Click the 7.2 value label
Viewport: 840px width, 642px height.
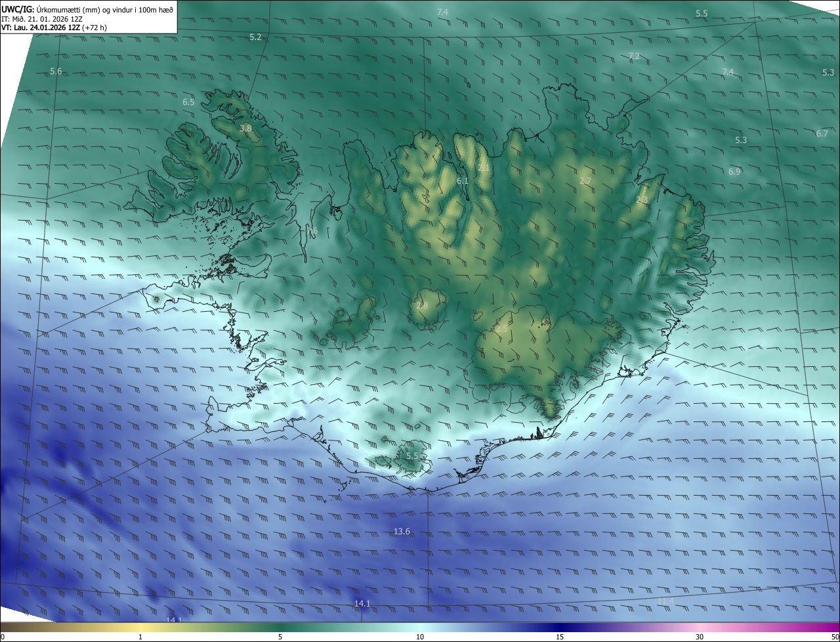(x=634, y=56)
